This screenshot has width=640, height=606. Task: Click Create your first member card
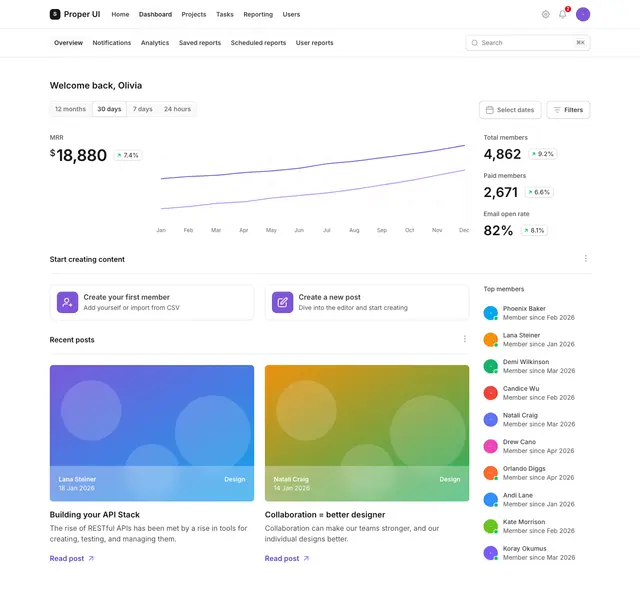pos(152,302)
